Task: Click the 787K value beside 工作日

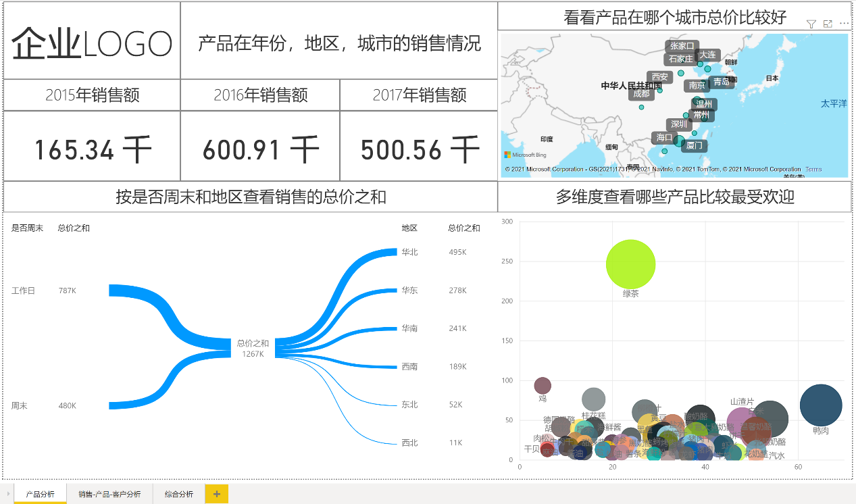Action: pyautogui.click(x=68, y=291)
